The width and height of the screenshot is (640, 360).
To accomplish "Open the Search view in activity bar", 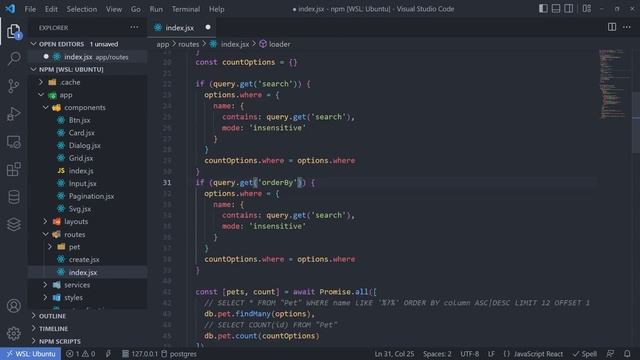I will [x=13, y=58].
